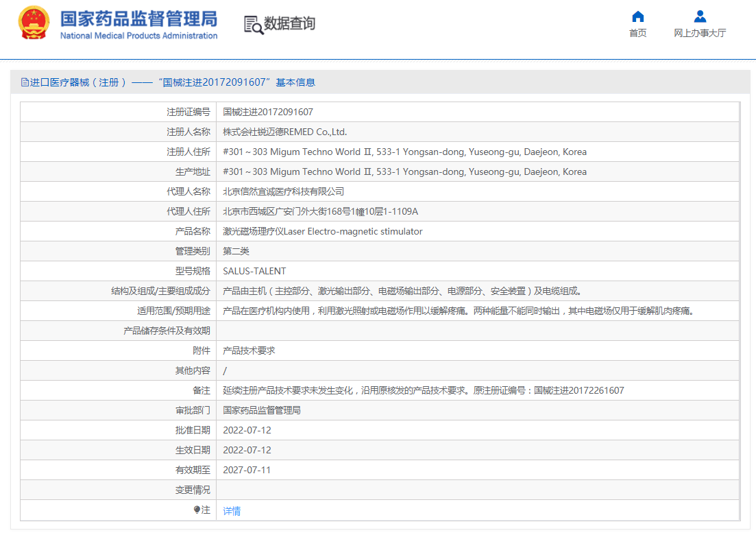Select expiry date 2027-07-11
756x535 pixels.
click(247, 470)
